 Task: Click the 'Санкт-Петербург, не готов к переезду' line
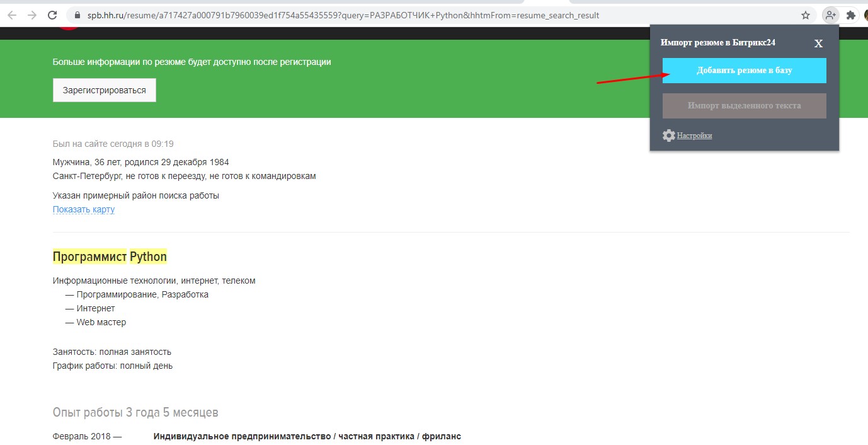coord(185,176)
